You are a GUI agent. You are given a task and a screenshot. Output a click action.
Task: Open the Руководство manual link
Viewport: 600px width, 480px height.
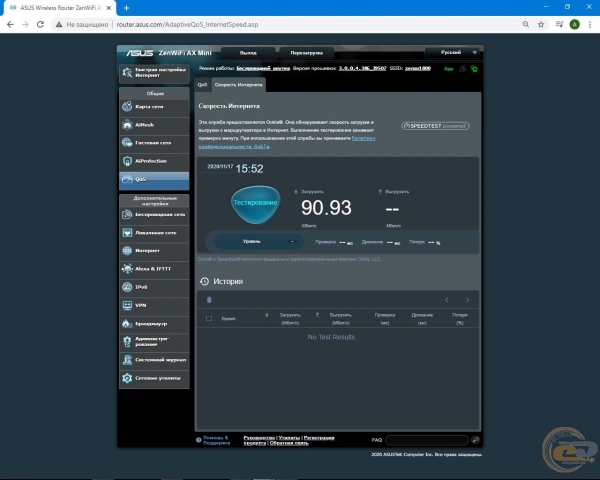pyautogui.click(x=259, y=438)
